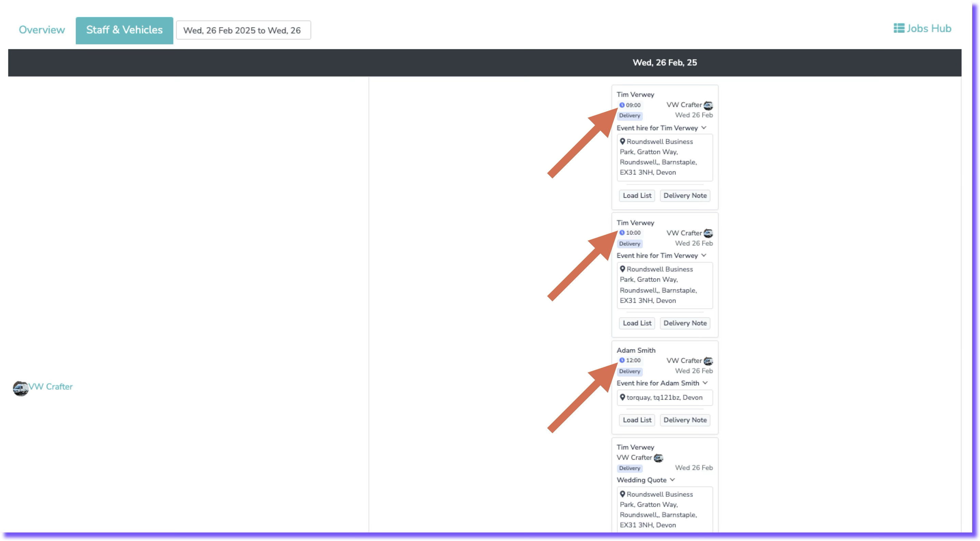Open Delivery Note for the 09:00 delivery

click(x=685, y=195)
